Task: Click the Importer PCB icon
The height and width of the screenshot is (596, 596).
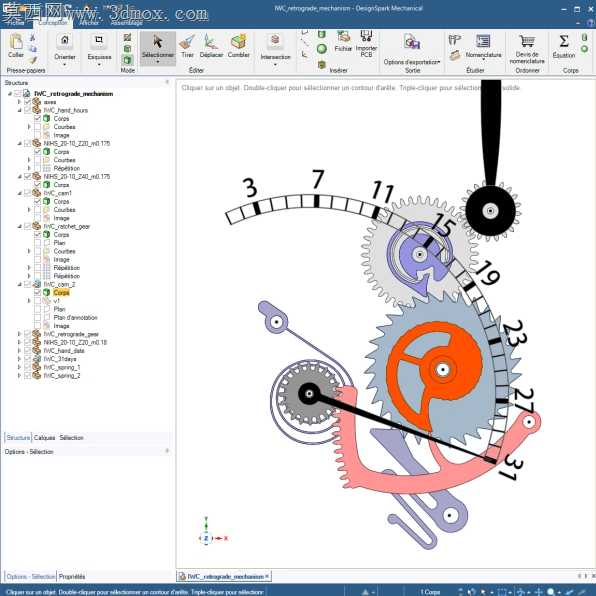Action: [x=366, y=37]
